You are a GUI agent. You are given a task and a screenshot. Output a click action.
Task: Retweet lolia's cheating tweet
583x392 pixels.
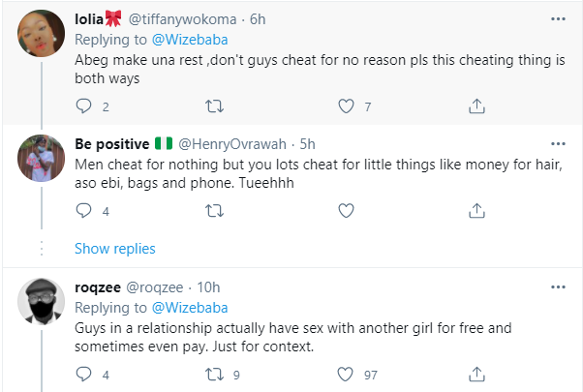click(x=213, y=105)
